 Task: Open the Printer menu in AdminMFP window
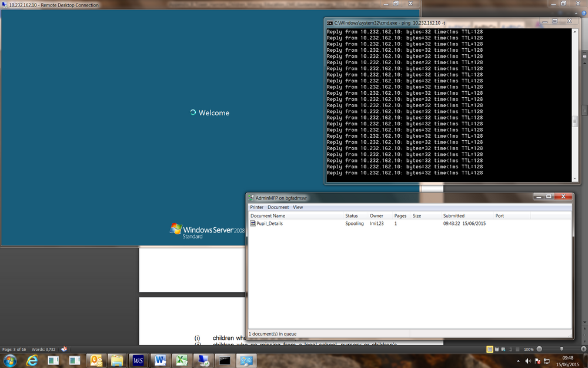256,207
